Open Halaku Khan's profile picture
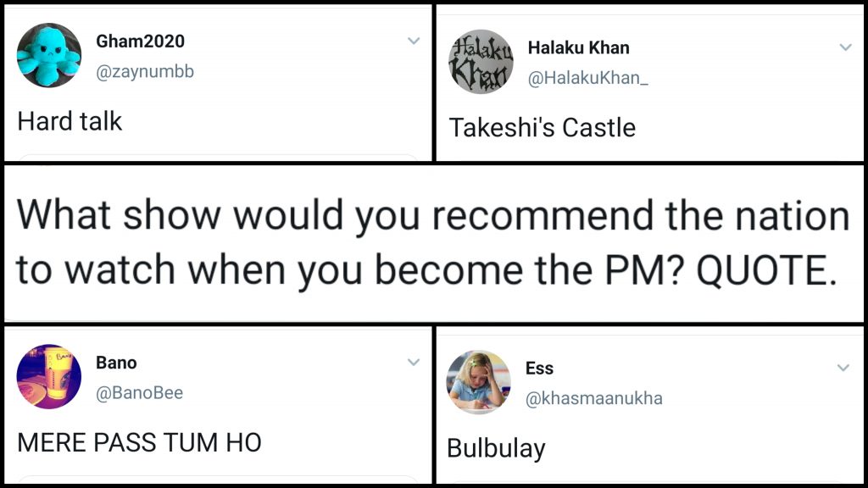This screenshot has width=868, height=488. point(481,62)
